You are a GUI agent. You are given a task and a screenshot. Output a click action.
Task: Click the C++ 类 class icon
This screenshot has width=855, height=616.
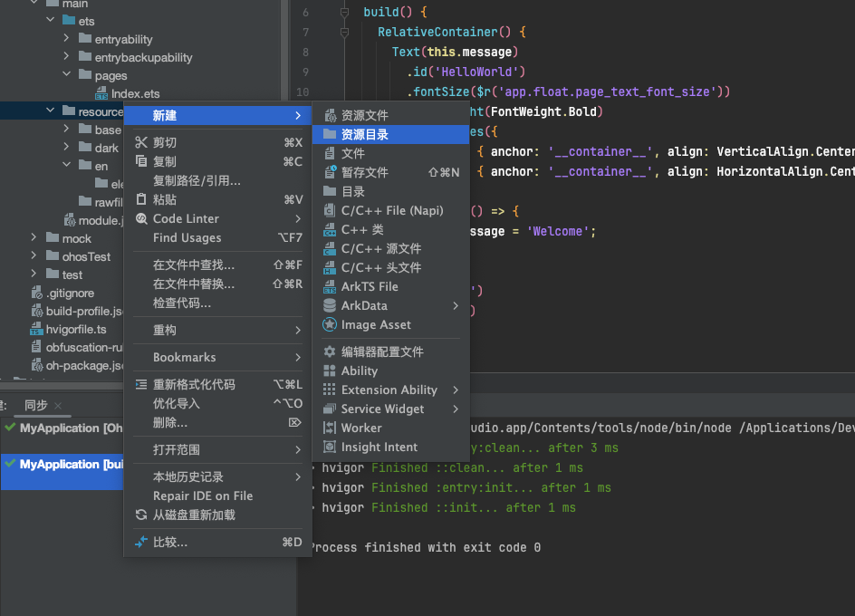(330, 229)
